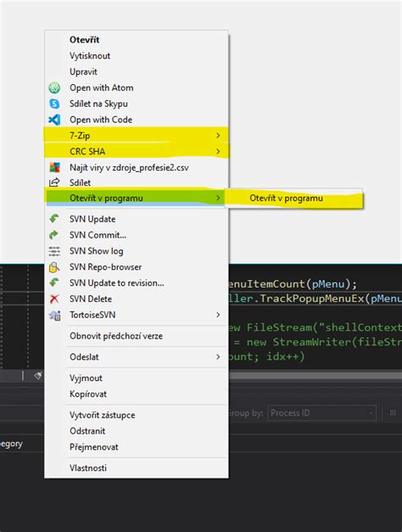The height and width of the screenshot is (532, 402).
Task: Open the 7-Zip menu entry
Action: point(136,136)
